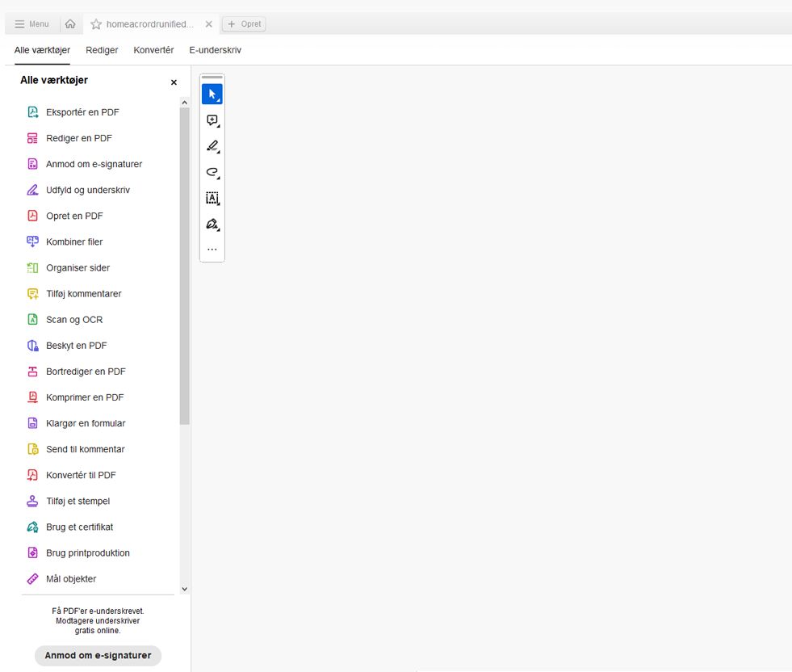Click the Beskyt en PDF icon
Image resolution: width=792 pixels, height=672 pixels.
[33, 346]
